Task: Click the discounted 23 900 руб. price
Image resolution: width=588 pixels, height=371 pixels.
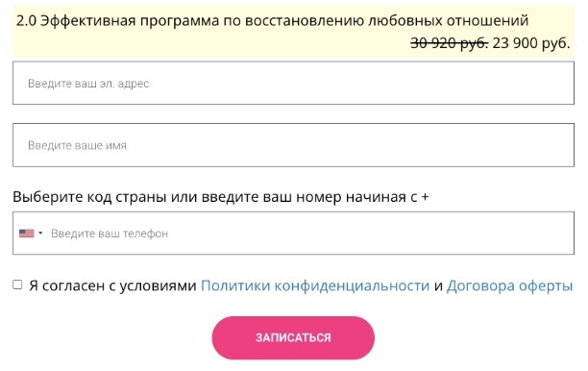Action: [531, 43]
